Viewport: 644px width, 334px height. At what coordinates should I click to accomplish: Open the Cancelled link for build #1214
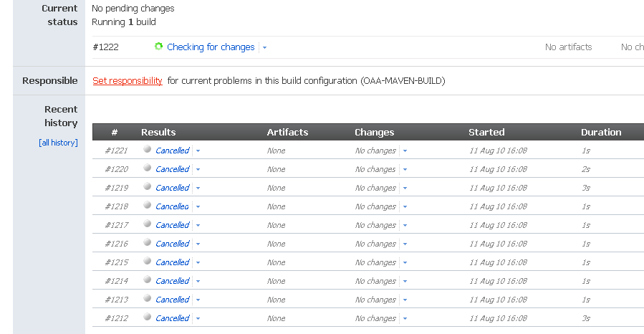pos(173,281)
